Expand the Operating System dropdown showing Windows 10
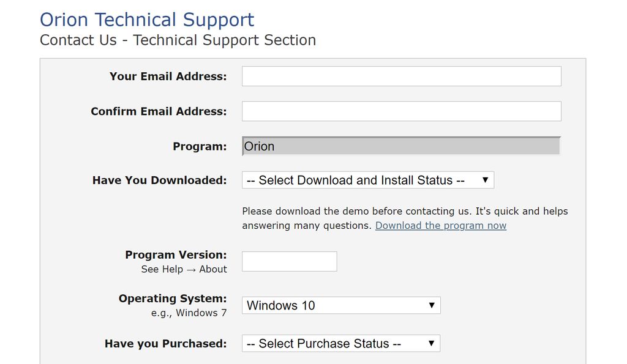This screenshot has height=364, width=627. pyautogui.click(x=341, y=305)
